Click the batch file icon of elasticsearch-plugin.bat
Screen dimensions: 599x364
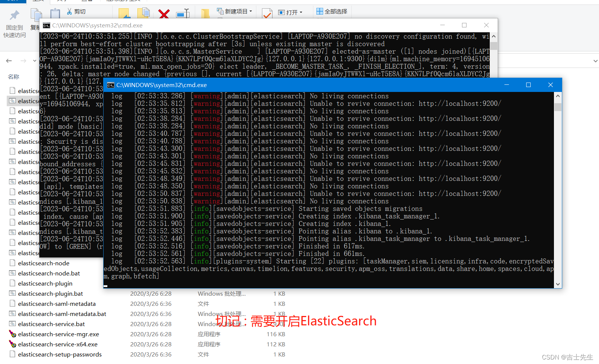[x=12, y=293]
